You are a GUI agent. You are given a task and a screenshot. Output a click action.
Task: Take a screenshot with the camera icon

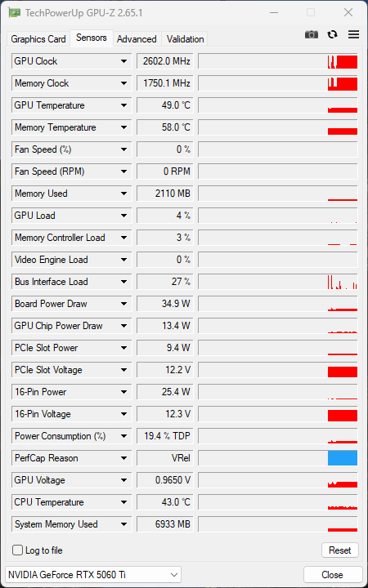point(311,34)
